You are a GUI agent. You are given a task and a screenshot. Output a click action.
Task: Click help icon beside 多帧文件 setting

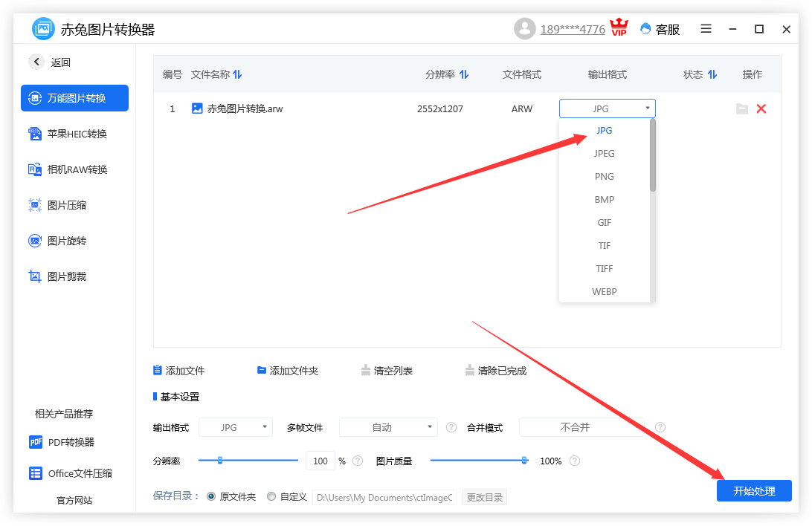(x=451, y=427)
